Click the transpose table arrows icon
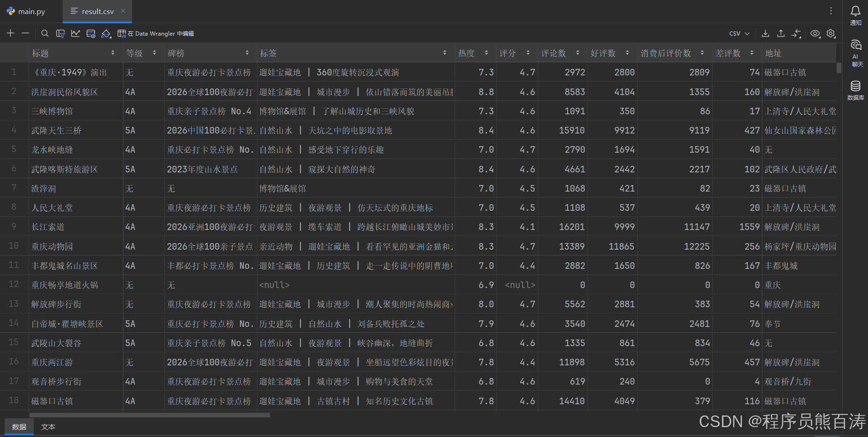 click(x=796, y=33)
